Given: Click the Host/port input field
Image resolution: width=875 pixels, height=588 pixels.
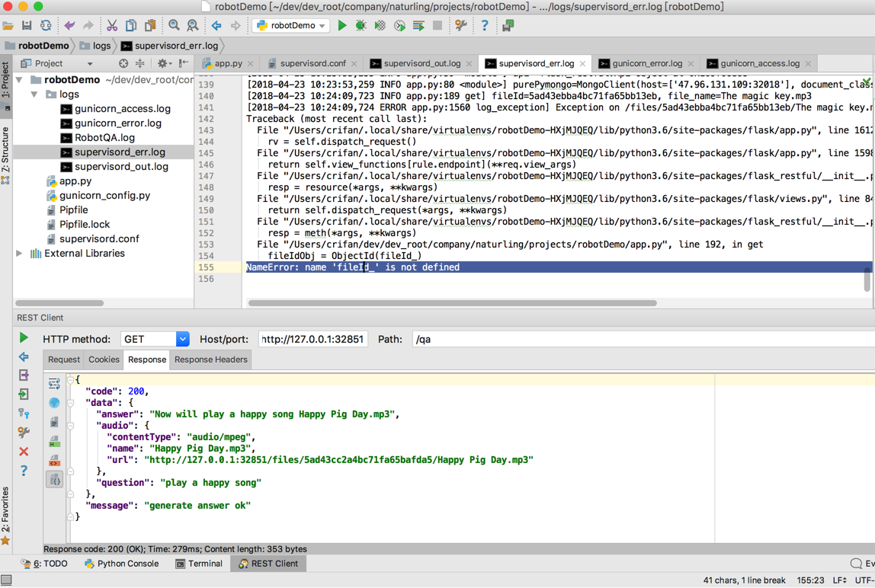Looking at the screenshot, I should click(x=313, y=339).
